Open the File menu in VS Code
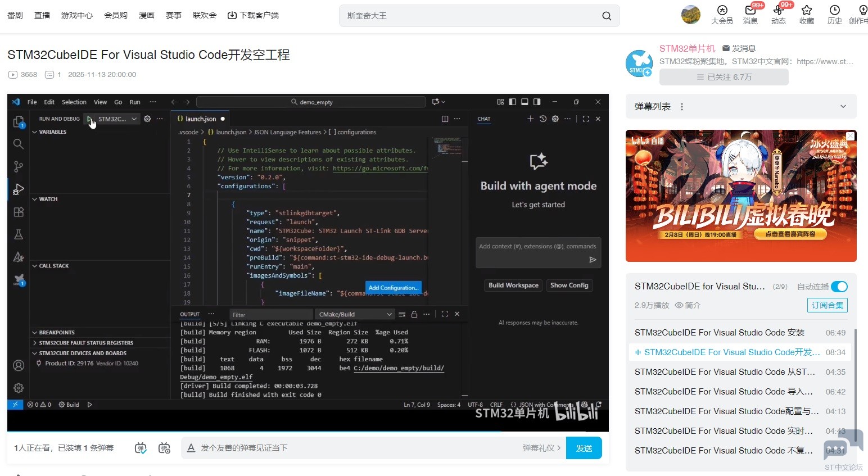 (32, 102)
